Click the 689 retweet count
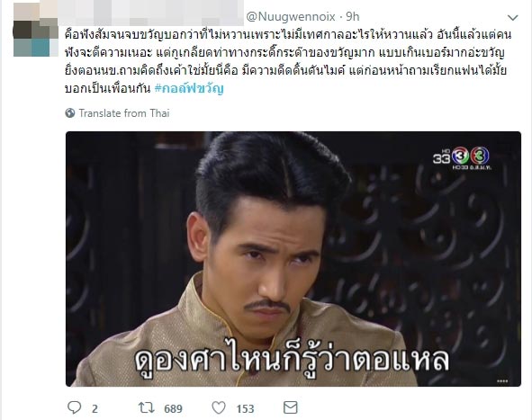 click(x=173, y=408)
